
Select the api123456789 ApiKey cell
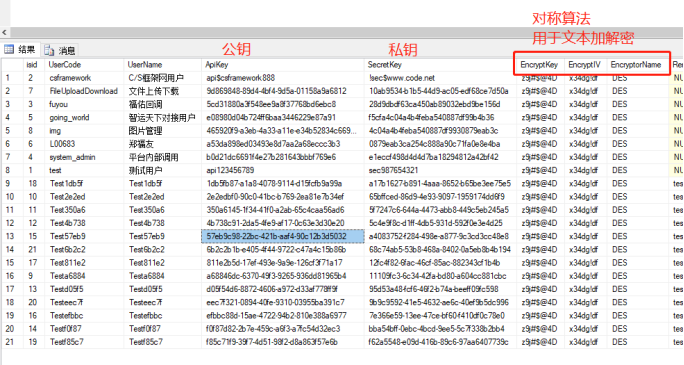coord(283,170)
